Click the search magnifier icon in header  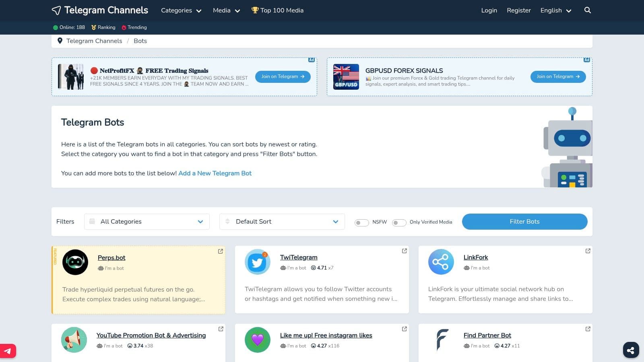[x=587, y=10]
